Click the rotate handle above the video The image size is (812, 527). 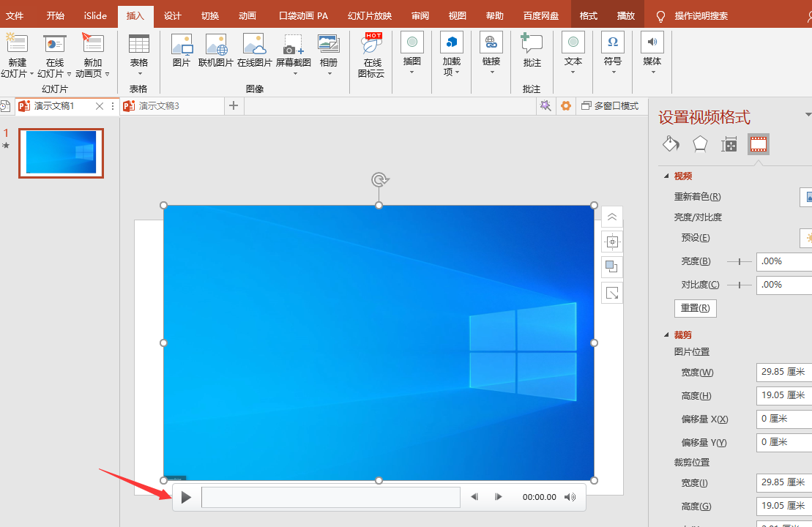click(x=379, y=179)
